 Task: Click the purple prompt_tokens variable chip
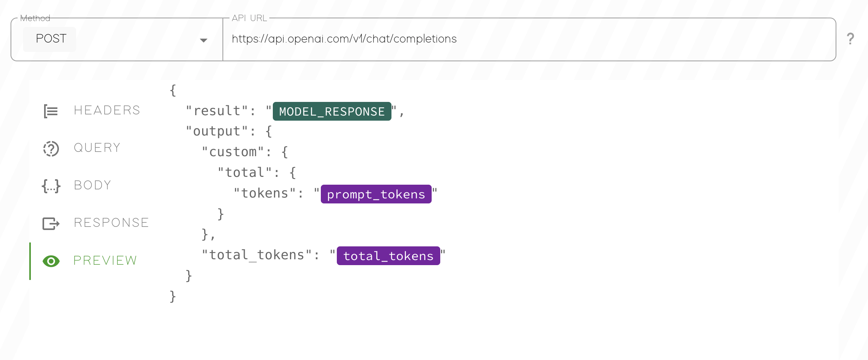[x=376, y=194]
